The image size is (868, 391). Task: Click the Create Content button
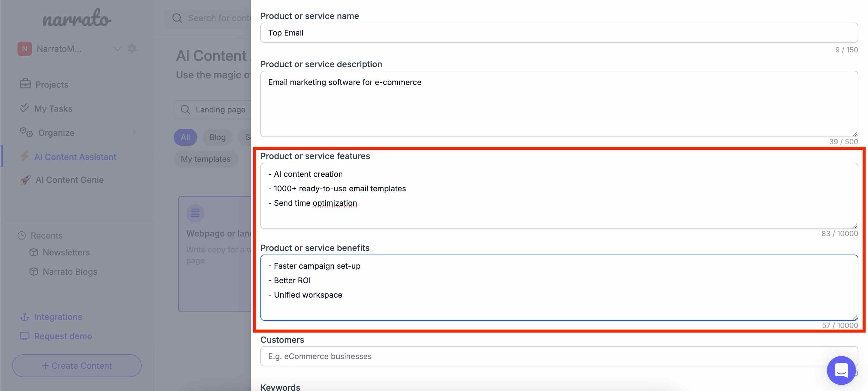point(77,365)
